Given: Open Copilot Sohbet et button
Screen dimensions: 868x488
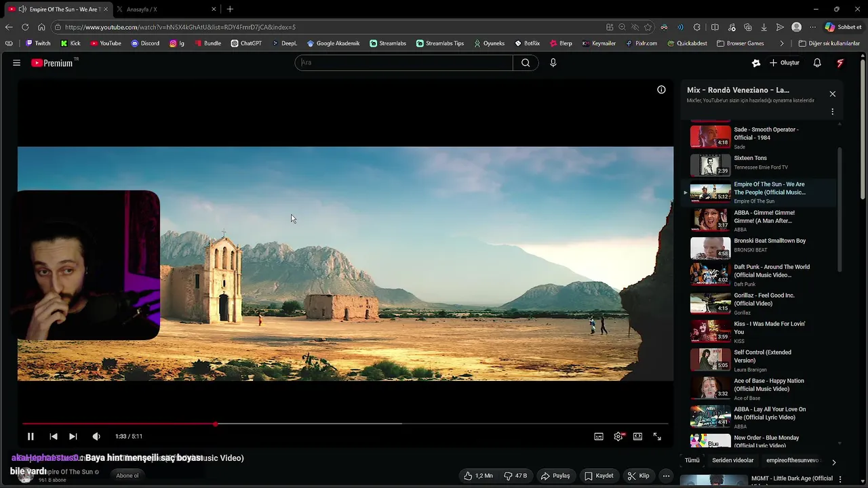Looking at the screenshot, I should [x=843, y=27].
